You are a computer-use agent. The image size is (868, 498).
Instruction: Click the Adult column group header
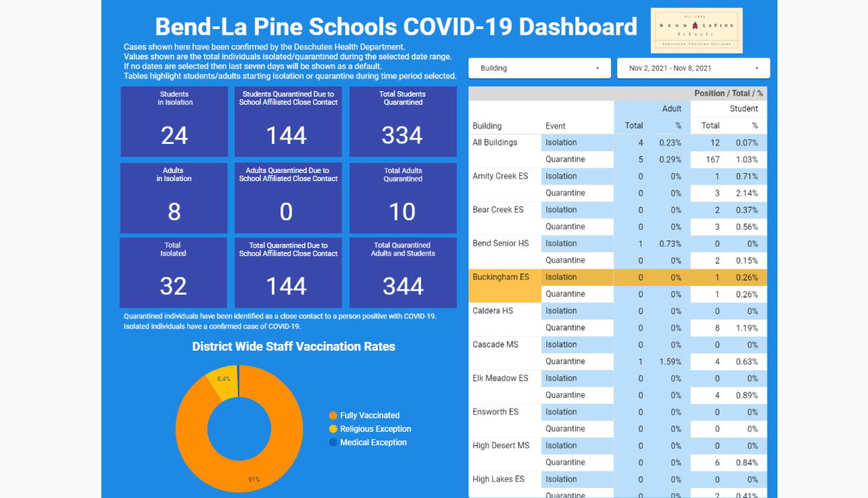point(671,109)
